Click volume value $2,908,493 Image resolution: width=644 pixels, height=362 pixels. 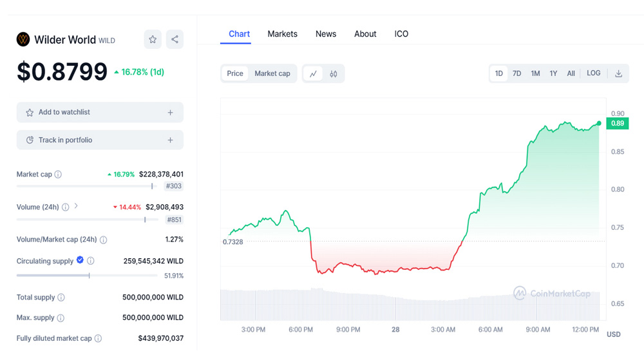(x=164, y=207)
